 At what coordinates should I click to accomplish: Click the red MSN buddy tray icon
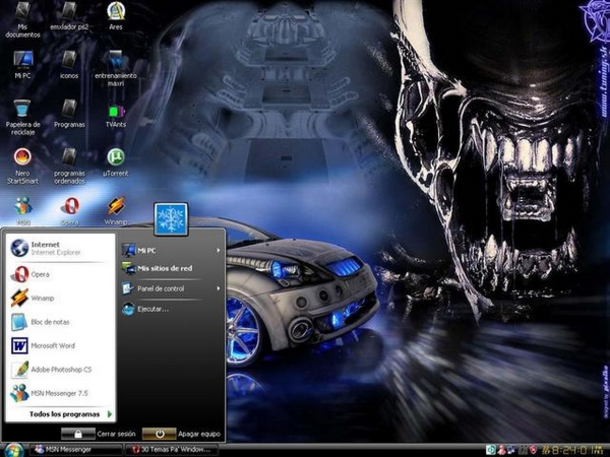click(x=502, y=450)
